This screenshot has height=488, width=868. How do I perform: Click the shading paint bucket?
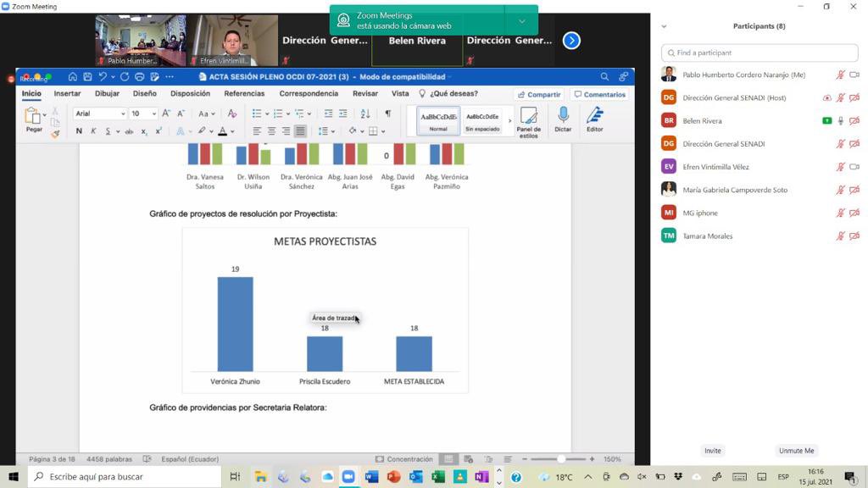coord(352,131)
